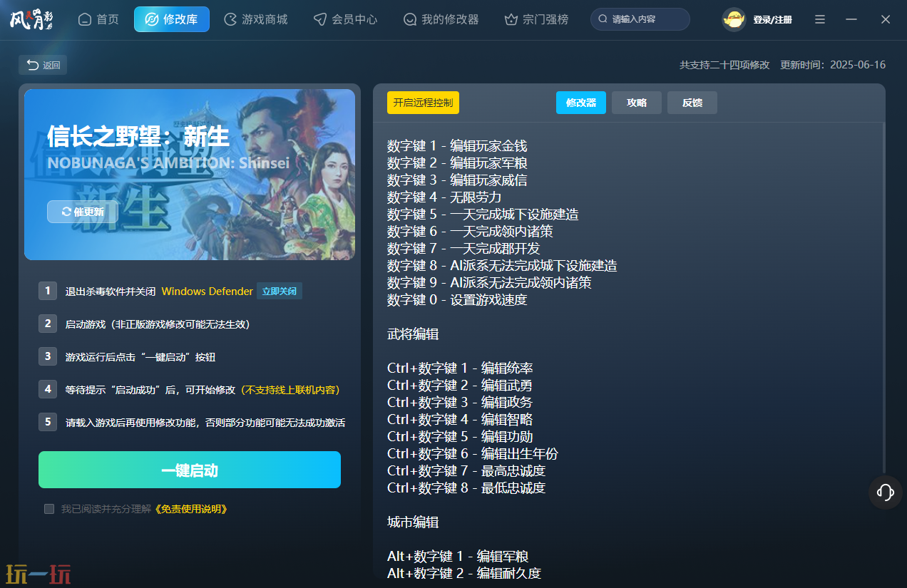Screen dimensions: 907x588
Task: Switch to the 攻略 panel tab
Action: [637, 103]
